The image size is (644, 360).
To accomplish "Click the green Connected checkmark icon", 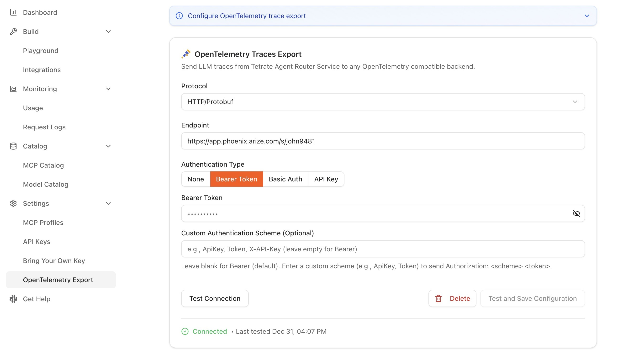I will (x=185, y=331).
